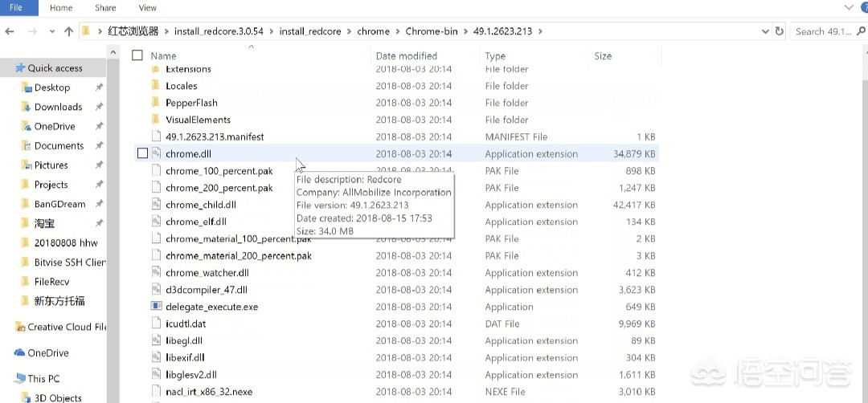
Task: Switch to the View ribbon tab
Action: [147, 8]
